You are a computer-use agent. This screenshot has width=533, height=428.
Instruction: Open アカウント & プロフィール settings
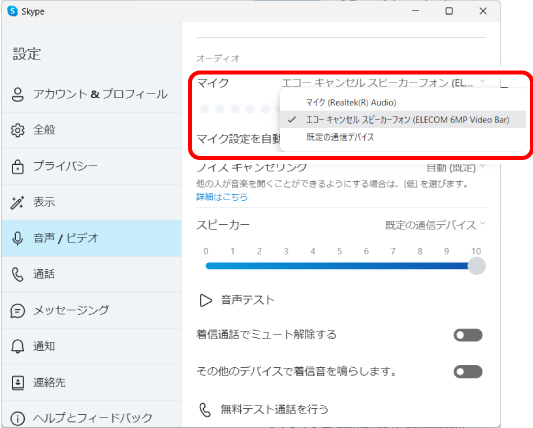click(92, 95)
